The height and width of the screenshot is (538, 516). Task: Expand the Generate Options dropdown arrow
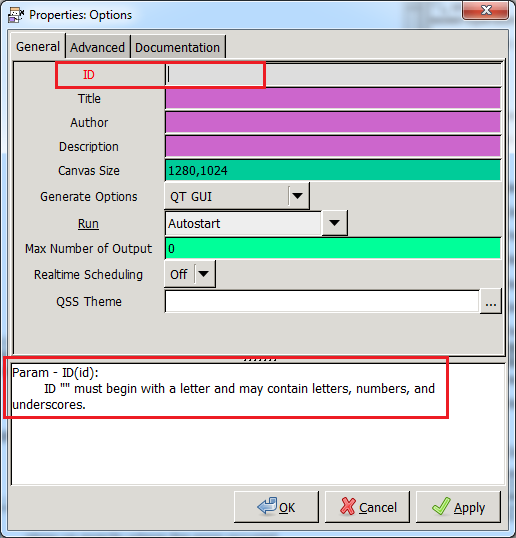click(x=297, y=196)
